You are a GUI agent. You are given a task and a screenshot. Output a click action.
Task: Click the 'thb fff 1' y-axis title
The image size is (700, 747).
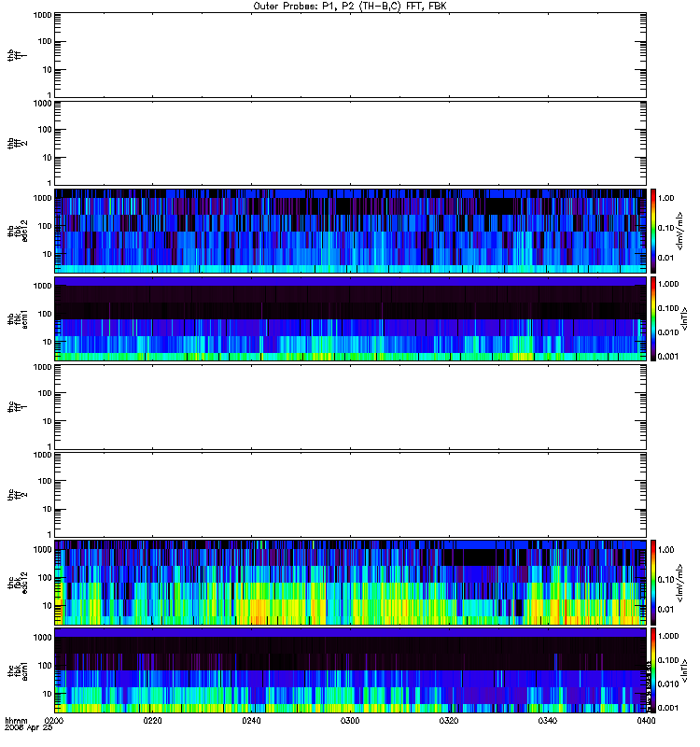click(x=17, y=55)
